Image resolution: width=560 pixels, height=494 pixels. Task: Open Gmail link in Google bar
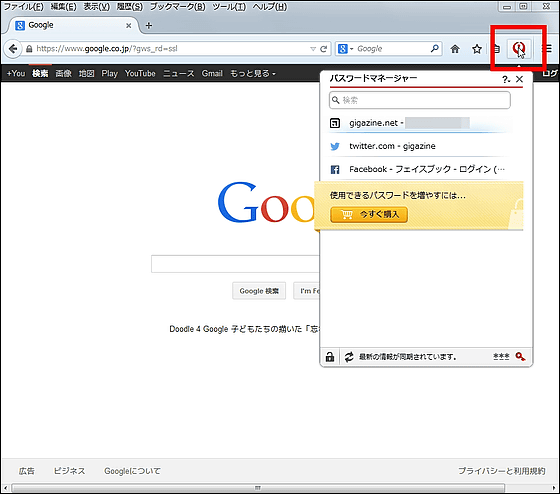(212, 74)
